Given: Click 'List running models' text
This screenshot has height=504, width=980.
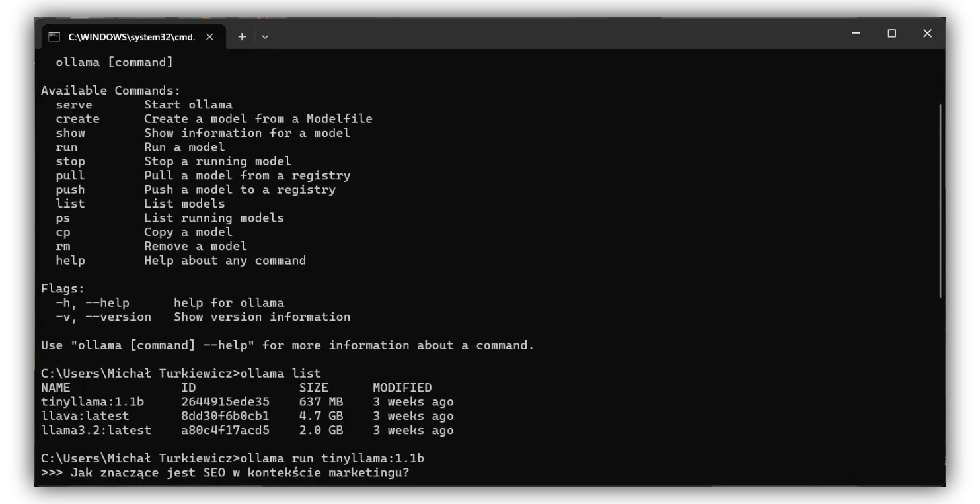Looking at the screenshot, I should point(214,218).
